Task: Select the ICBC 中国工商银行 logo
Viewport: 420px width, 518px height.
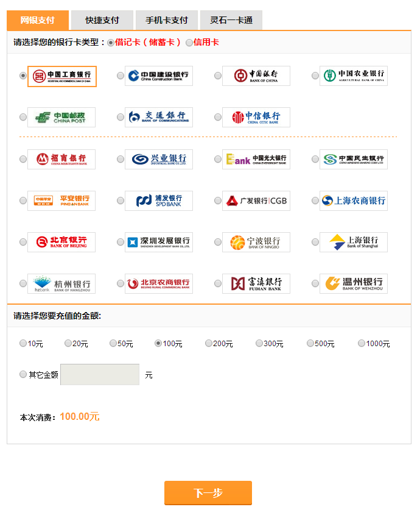Action: pos(61,76)
